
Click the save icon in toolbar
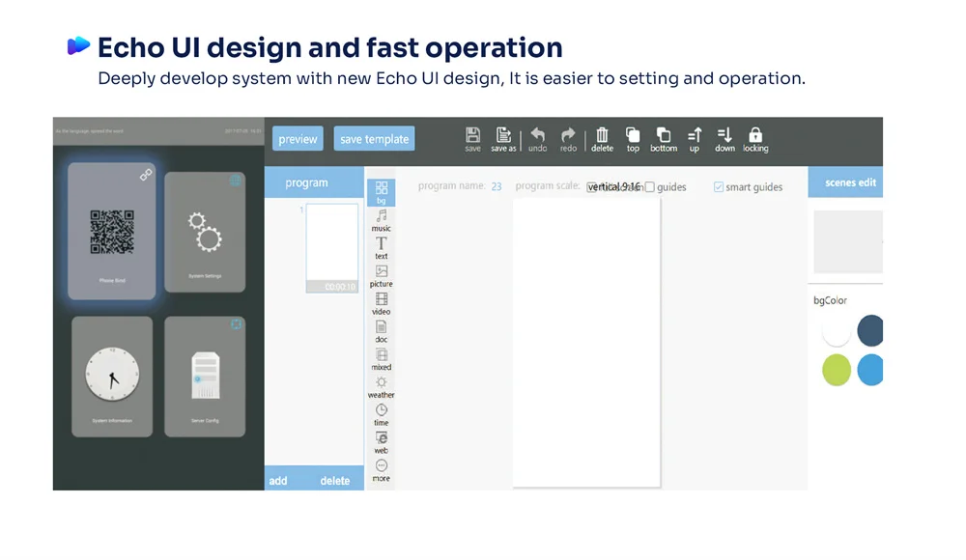(472, 137)
